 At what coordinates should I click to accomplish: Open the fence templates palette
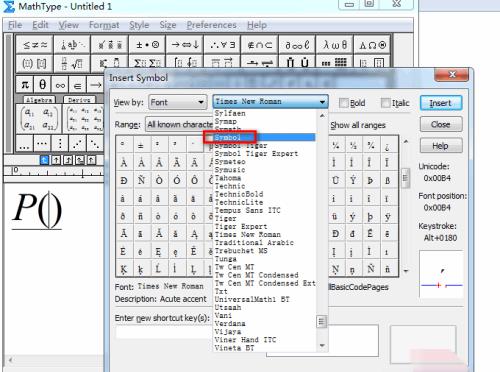click(x=35, y=63)
